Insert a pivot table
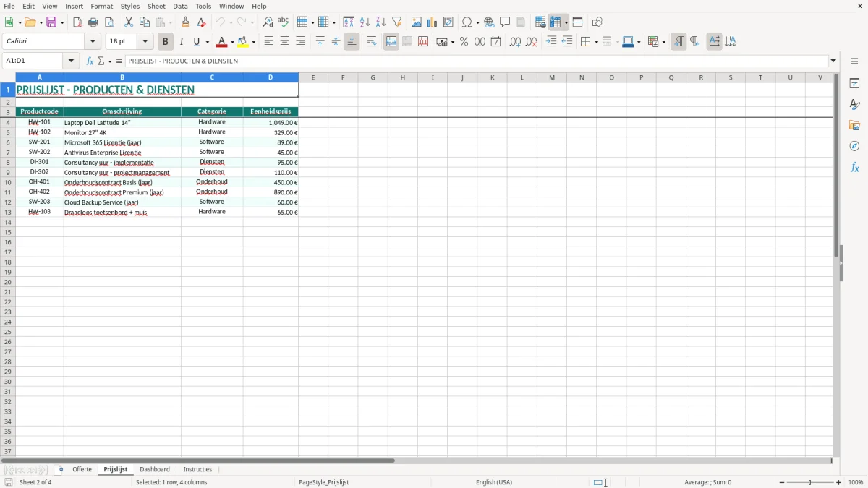The image size is (868, 488). (448, 22)
